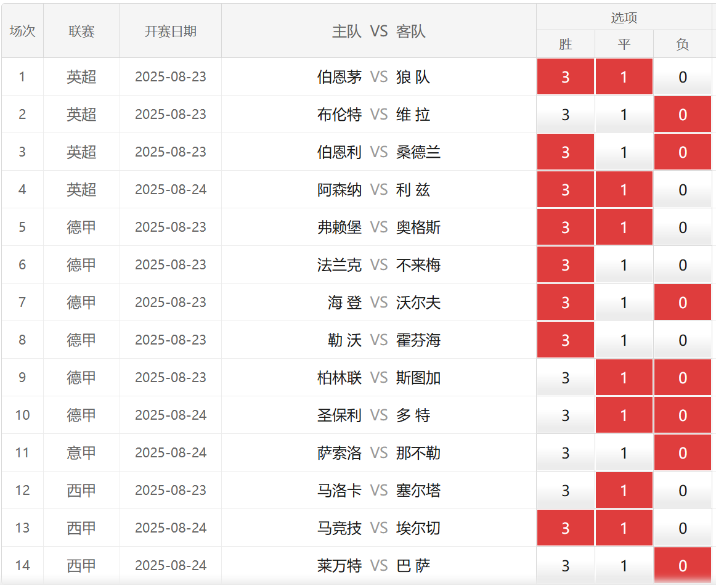
Task: Click the 平 sub-header
Action: point(624,44)
